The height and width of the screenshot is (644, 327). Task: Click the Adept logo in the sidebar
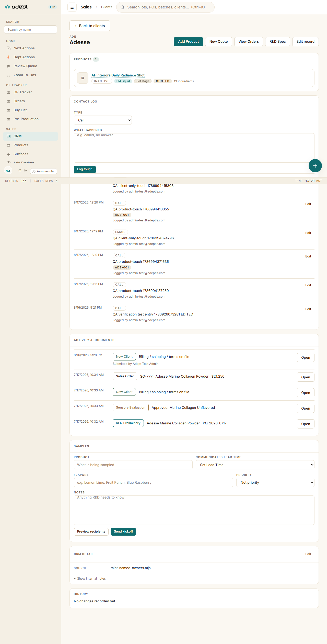16,7
